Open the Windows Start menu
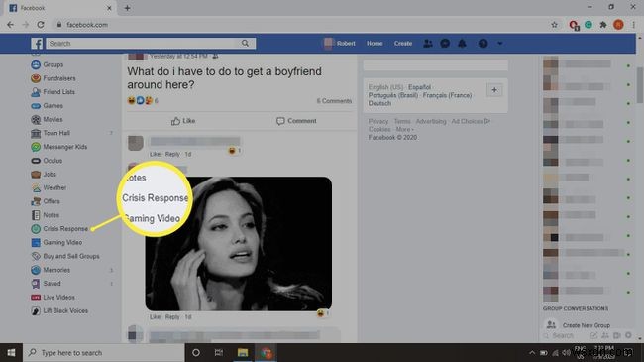This screenshot has width=644, height=362. [x=11, y=352]
